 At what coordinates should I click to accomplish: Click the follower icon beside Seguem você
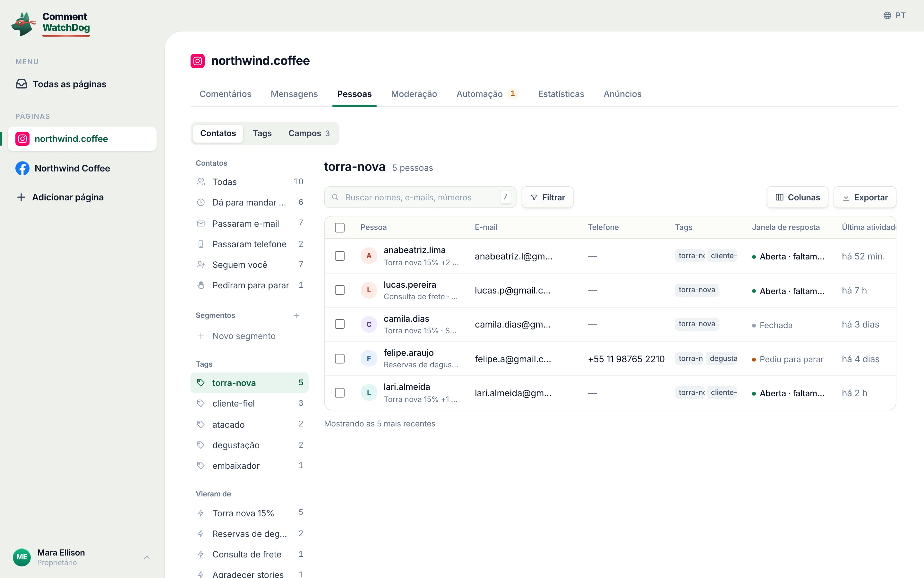pyautogui.click(x=201, y=265)
